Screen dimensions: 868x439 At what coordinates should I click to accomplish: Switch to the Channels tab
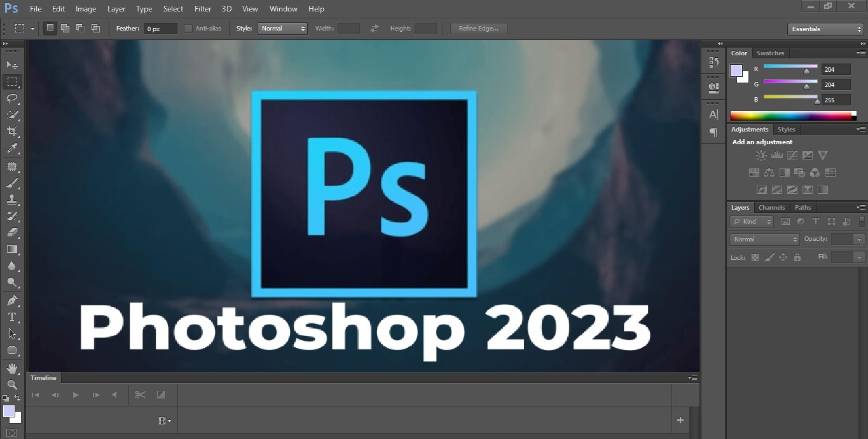(771, 207)
